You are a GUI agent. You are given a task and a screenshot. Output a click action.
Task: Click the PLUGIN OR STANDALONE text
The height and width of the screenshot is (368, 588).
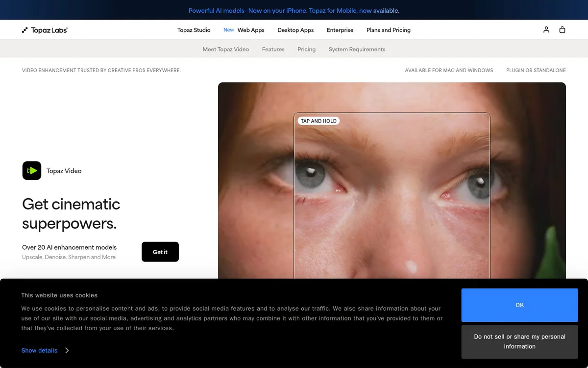536,70
